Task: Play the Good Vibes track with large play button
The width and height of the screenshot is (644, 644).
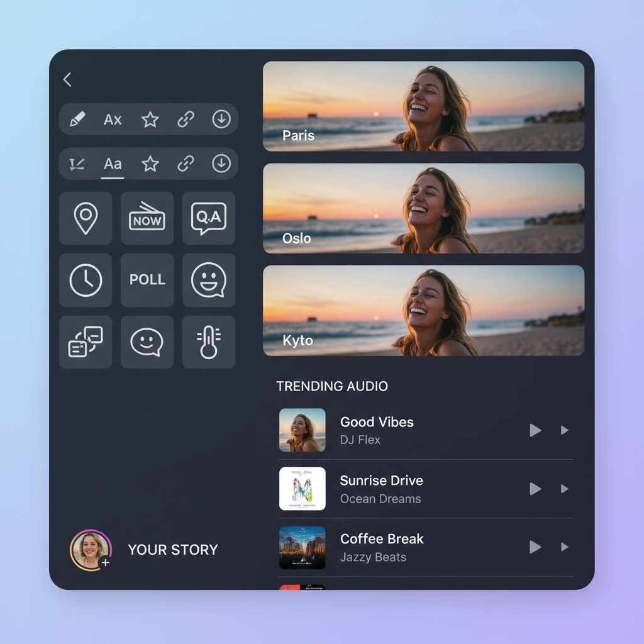Action: tap(535, 430)
